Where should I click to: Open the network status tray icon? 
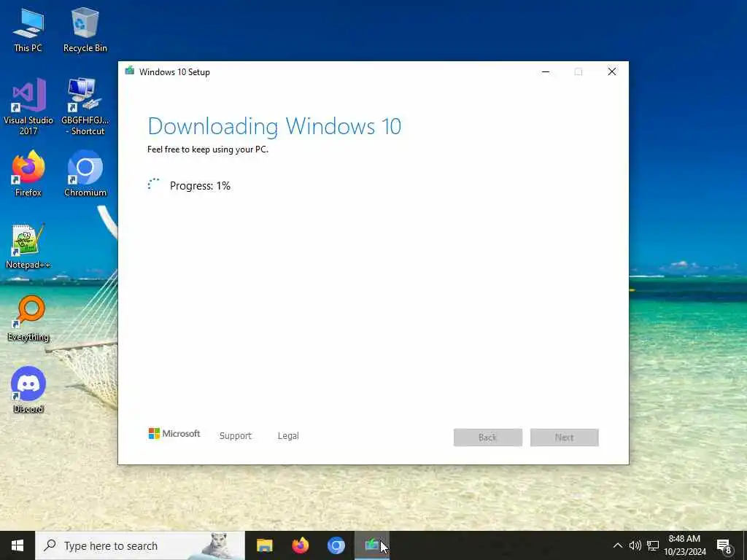click(x=653, y=545)
